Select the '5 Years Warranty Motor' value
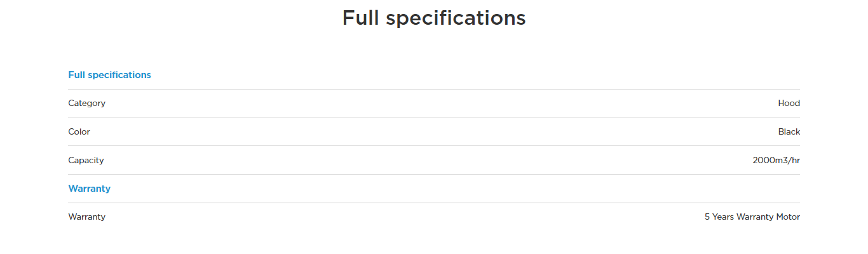 (x=752, y=217)
